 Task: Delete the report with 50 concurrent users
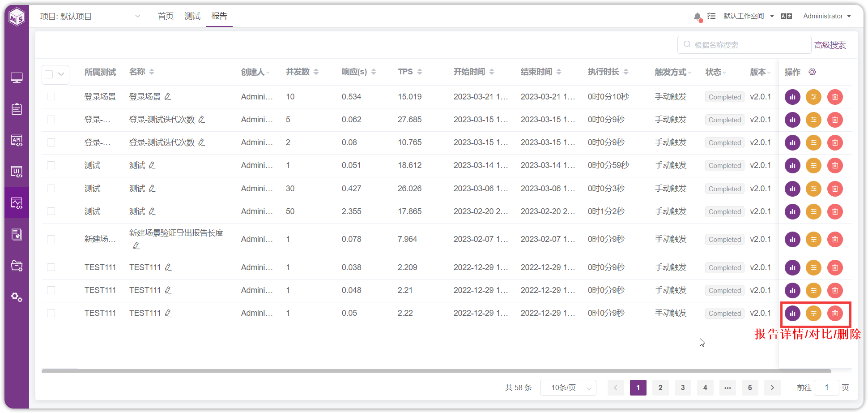[x=835, y=211]
